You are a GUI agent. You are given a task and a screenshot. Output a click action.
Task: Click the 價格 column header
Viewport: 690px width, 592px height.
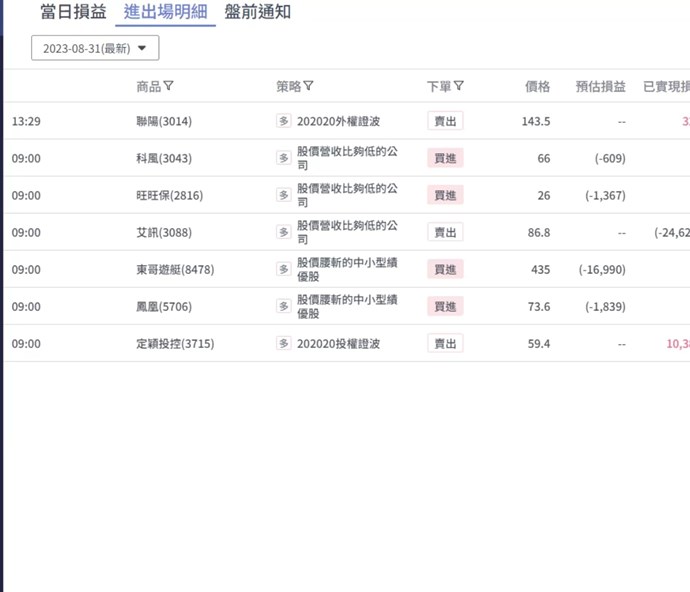point(537,86)
